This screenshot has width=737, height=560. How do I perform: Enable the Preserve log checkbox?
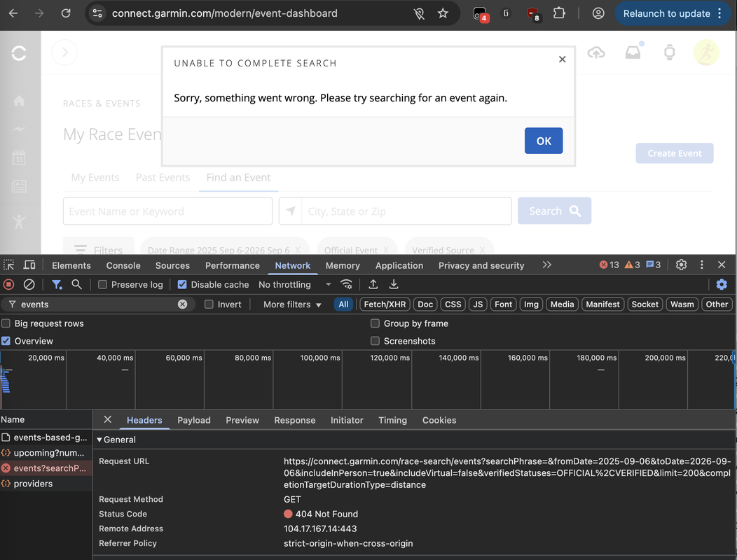pyautogui.click(x=102, y=285)
